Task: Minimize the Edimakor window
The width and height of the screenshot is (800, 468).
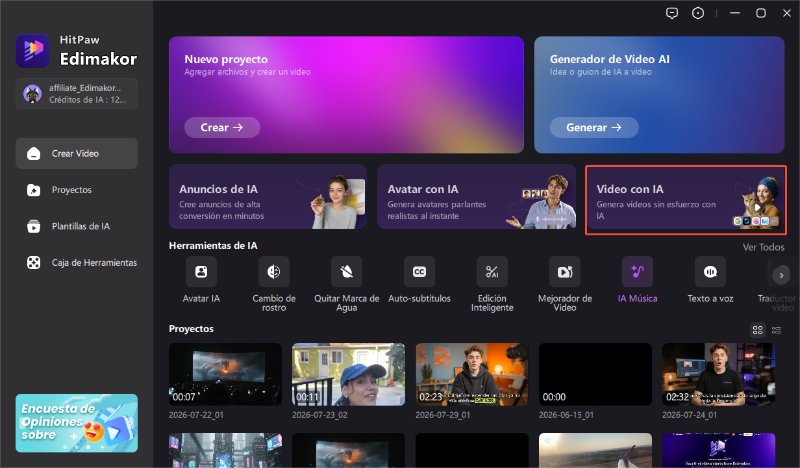Action: click(x=735, y=13)
